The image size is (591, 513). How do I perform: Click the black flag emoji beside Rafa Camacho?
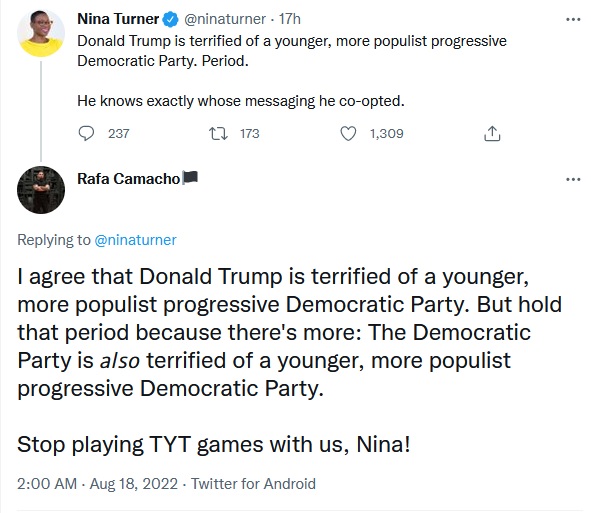pyautogui.click(x=190, y=178)
